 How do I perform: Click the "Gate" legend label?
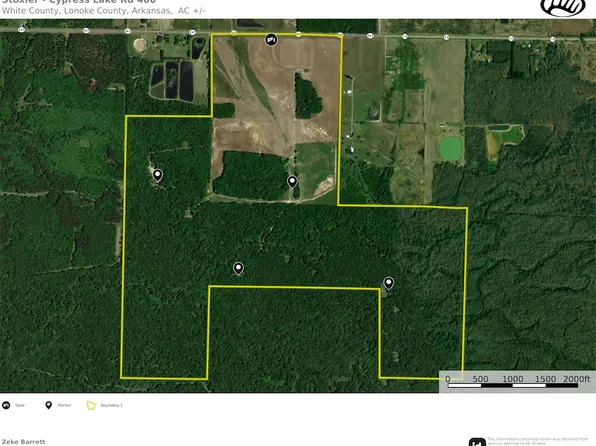[x=20, y=405]
